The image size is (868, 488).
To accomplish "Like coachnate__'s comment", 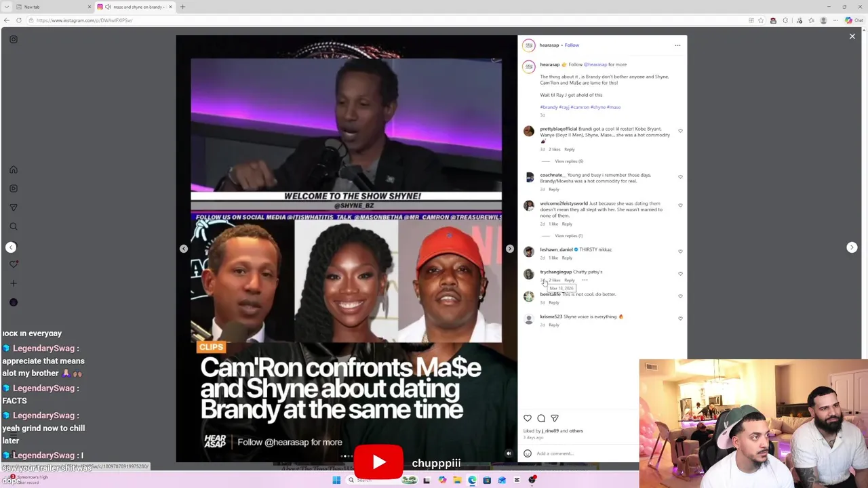I will 680,177.
